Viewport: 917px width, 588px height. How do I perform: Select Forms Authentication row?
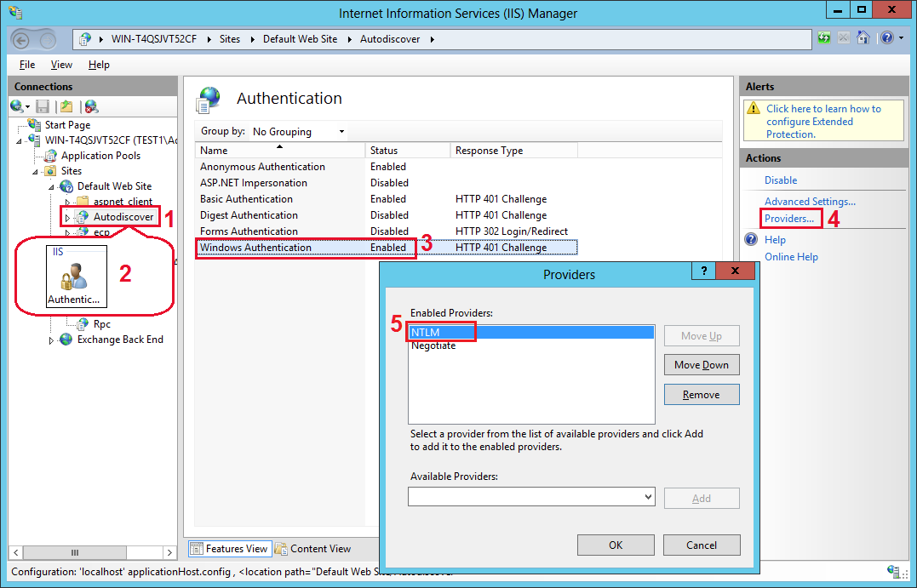click(x=386, y=231)
